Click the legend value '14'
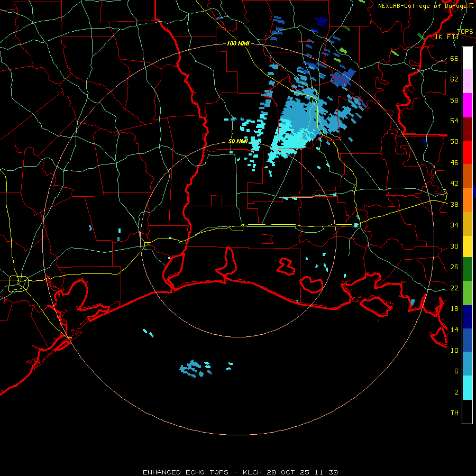The height and width of the screenshot is (476, 476). coord(454,329)
